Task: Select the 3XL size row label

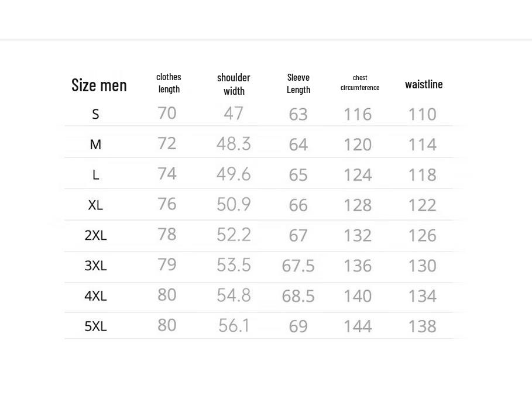Action: click(95, 266)
